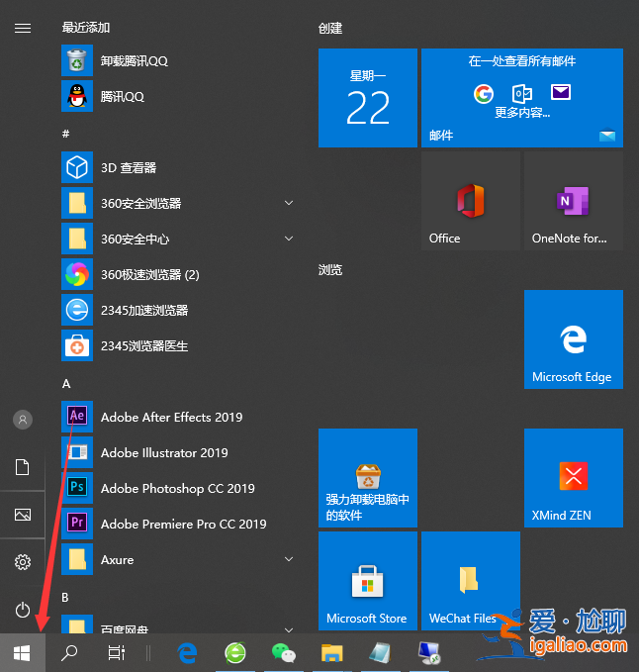
Task: Open the Microsoft Store tile
Action: tap(368, 581)
